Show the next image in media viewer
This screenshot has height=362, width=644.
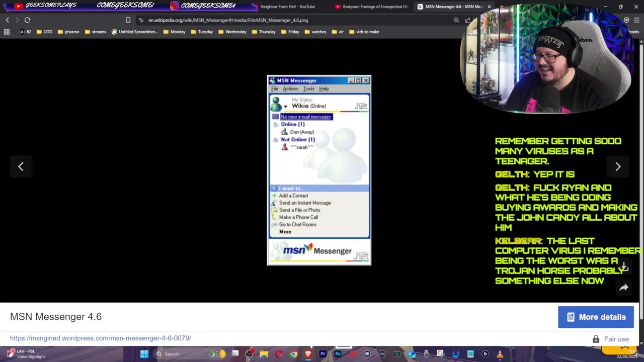[618, 166]
